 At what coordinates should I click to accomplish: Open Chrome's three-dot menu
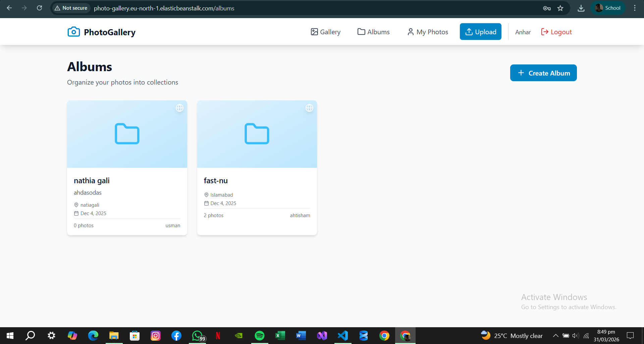635,8
